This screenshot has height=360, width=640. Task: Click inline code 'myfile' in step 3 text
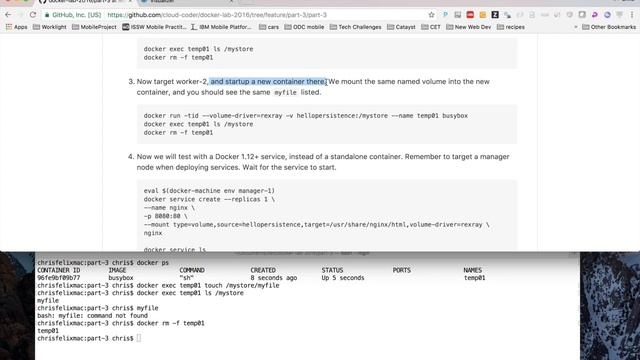pyautogui.click(x=285, y=93)
